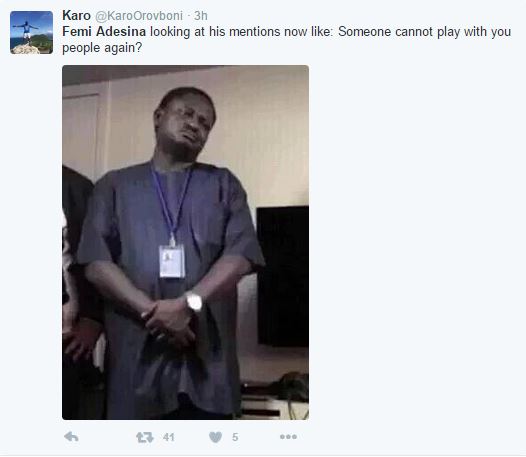This screenshot has width=526, height=457.
Task: Open the attached photo in the tweet
Action: click(186, 242)
